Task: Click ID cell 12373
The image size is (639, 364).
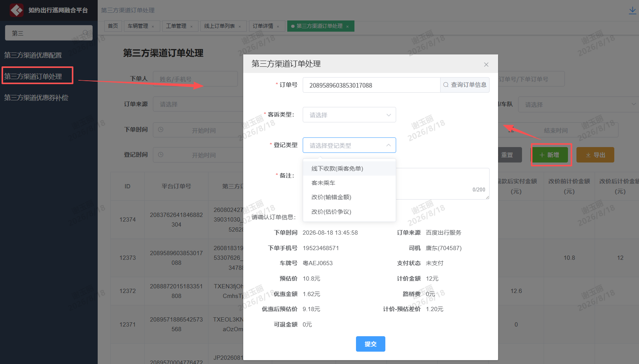Action: (127, 257)
